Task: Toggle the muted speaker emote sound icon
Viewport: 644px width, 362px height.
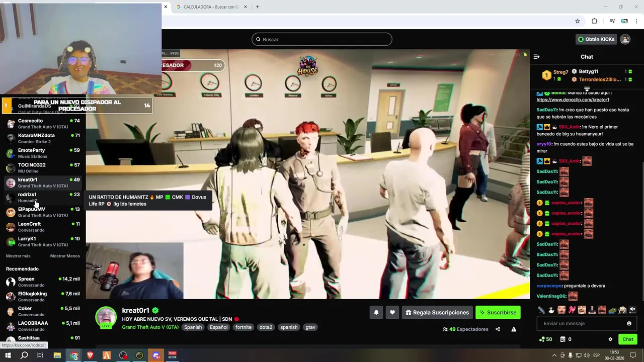Action: click(x=632, y=310)
